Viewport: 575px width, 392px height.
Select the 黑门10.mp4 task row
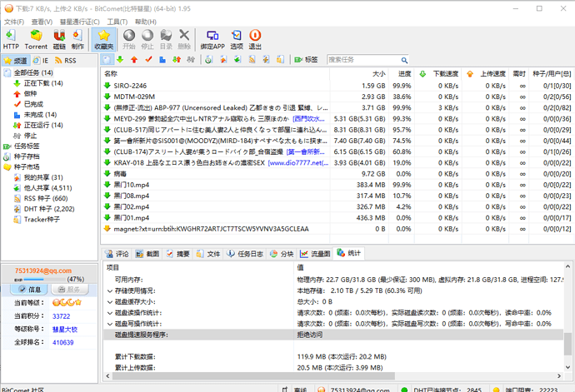click(x=337, y=185)
